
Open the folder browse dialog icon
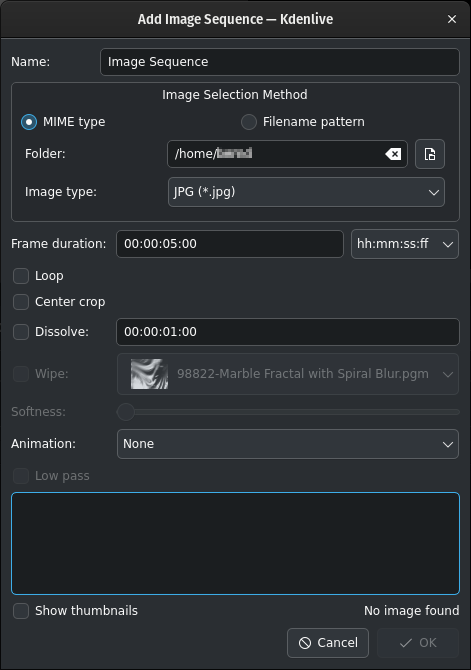(x=430, y=154)
